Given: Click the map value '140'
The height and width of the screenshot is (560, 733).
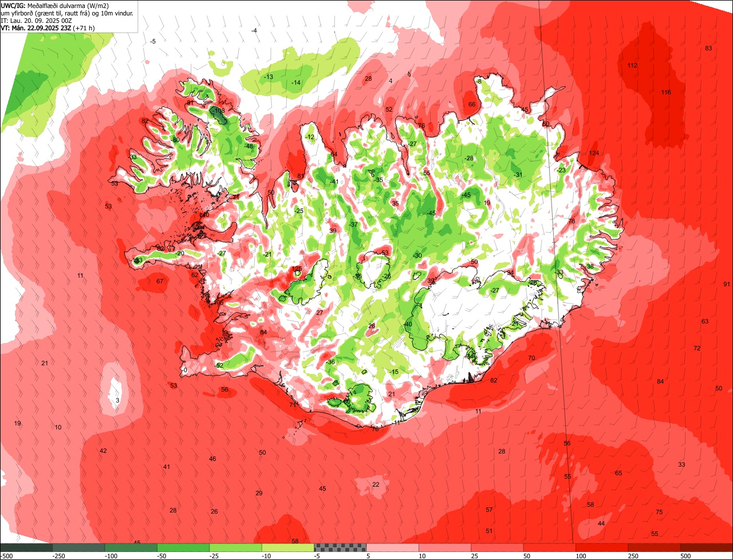Looking at the screenshot, I should click(204, 215).
